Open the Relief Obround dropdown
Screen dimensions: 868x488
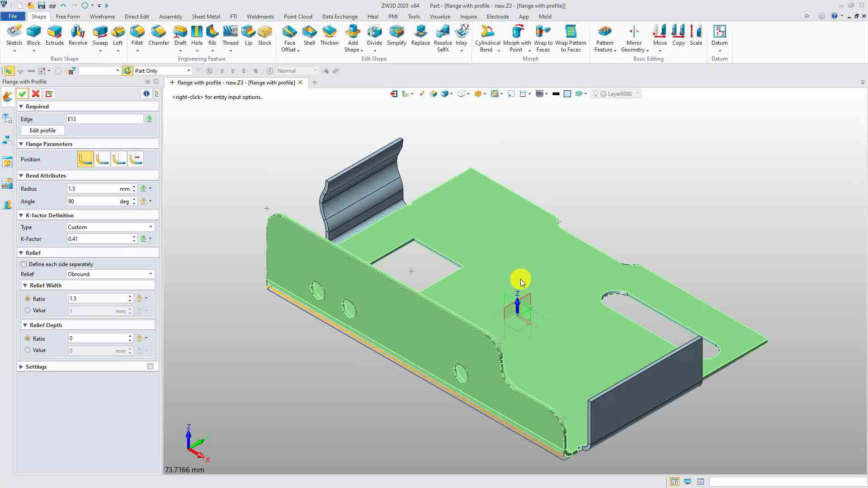[x=110, y=274]
